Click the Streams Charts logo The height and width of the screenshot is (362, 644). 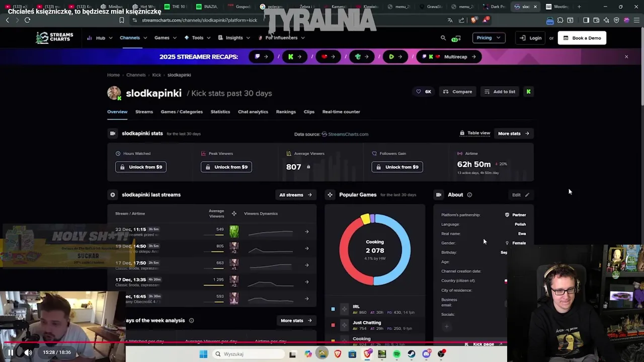pos(54,38)
